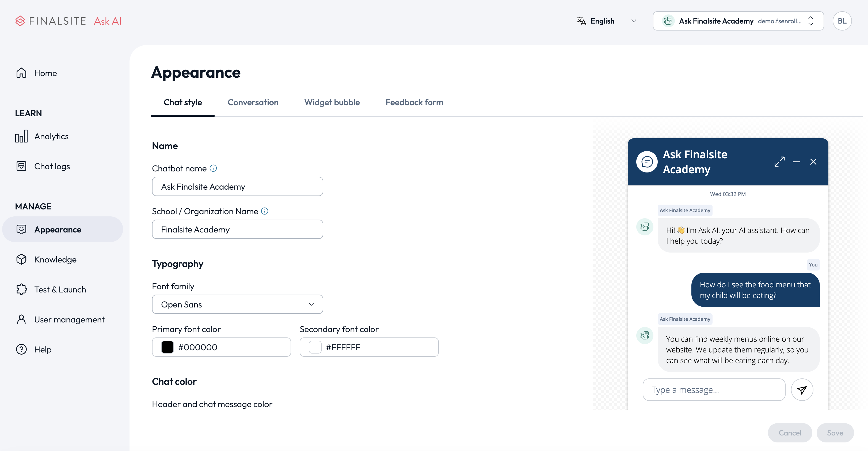The image size is (868, 451).
Task: Click the bot reply about weekly menus
Action: coord(738,349)
